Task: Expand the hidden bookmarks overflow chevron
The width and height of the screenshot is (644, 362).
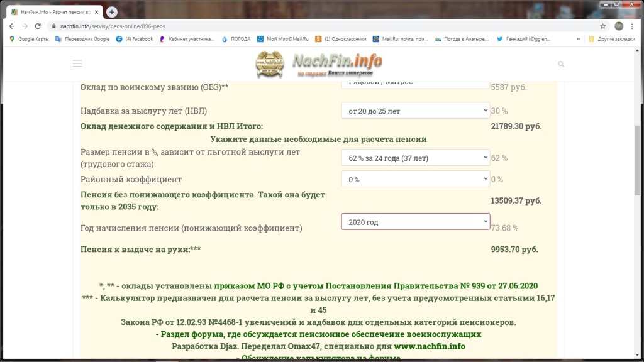Action: (578, 39)
